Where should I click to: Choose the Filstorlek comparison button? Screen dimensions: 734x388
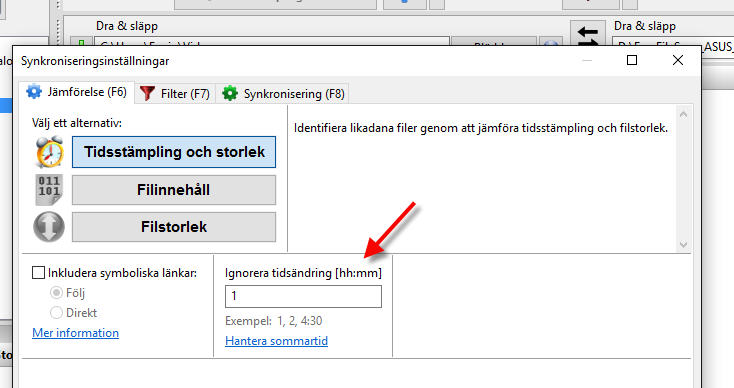tap(174, 227)
